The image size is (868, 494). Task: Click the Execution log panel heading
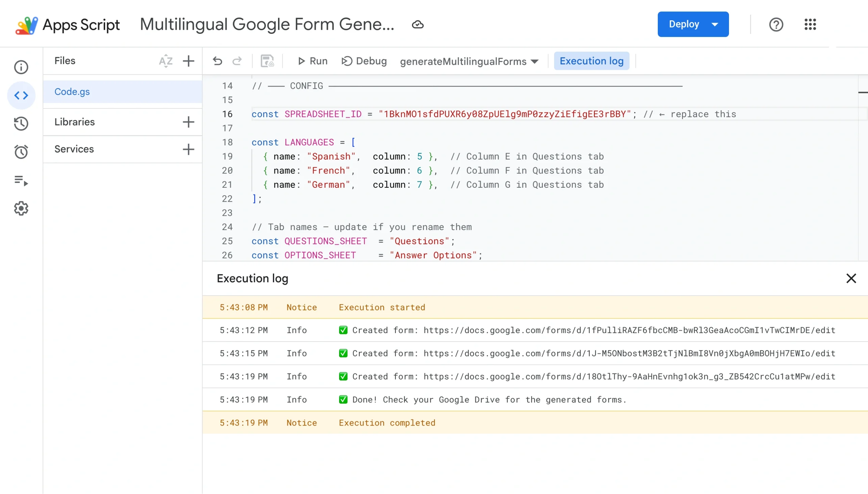coord(252,278)
